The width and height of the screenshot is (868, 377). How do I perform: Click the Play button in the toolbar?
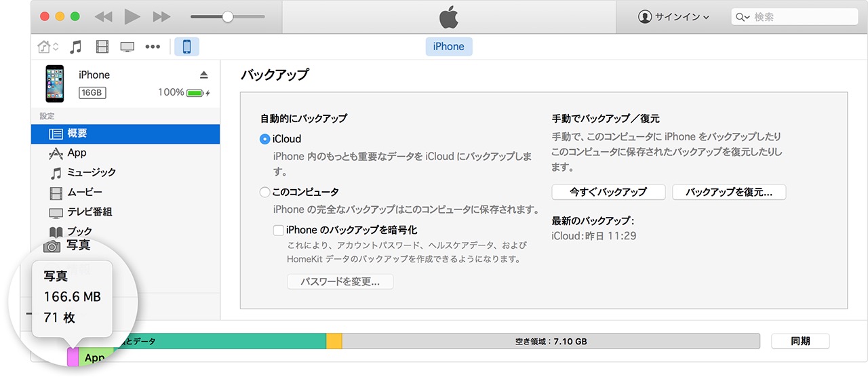132,16
